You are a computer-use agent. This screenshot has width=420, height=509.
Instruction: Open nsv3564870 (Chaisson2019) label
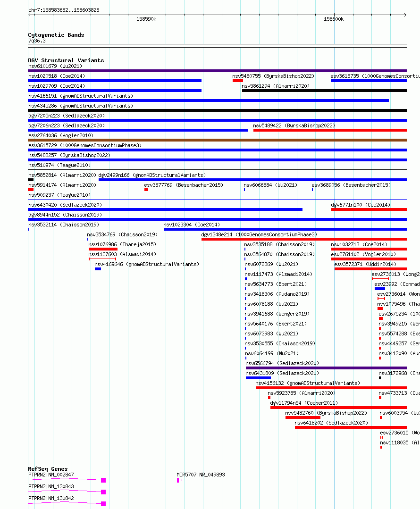pyautogui.click(x=279, y=255)
